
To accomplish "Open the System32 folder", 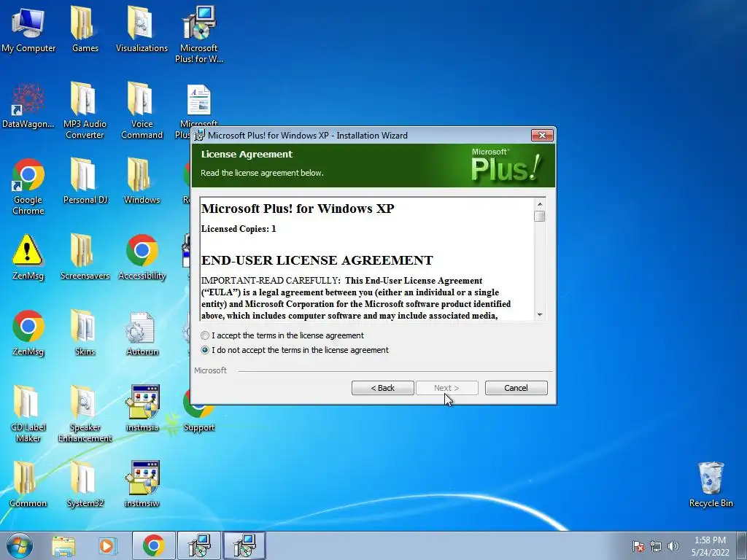I will tap(85, 484).
